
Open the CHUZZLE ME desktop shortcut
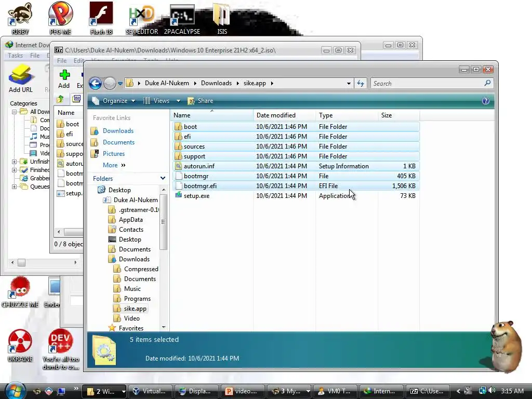20,292
